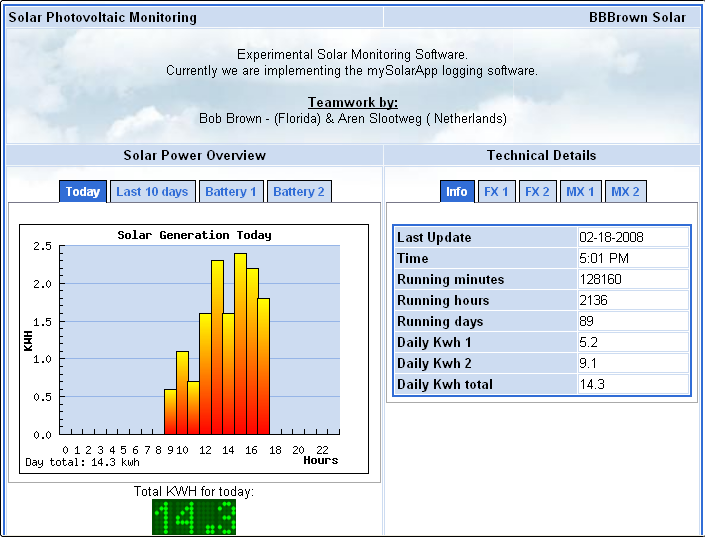Switch to the Last 10 days tab
Viewport: 705px width, 537px height.
[152, 192]
